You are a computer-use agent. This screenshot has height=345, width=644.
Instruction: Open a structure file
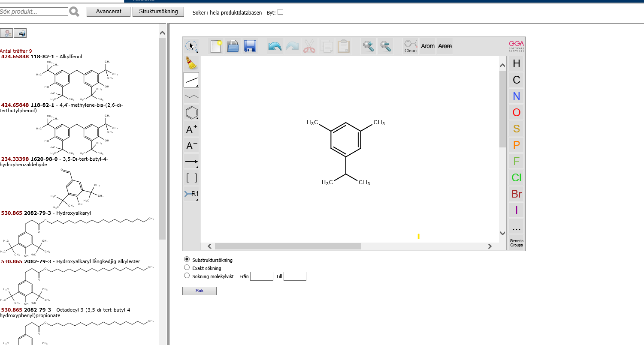233,46
